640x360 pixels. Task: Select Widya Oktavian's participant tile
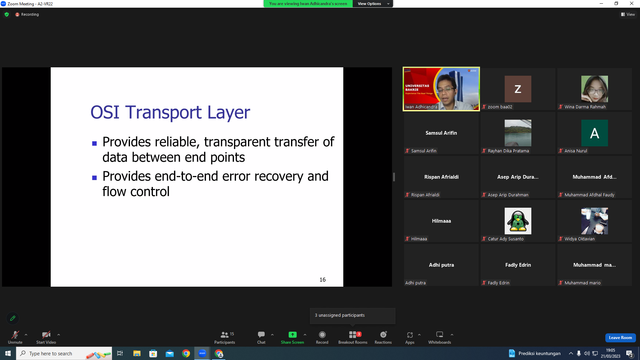pyautogui.click(x=594, y=221)
